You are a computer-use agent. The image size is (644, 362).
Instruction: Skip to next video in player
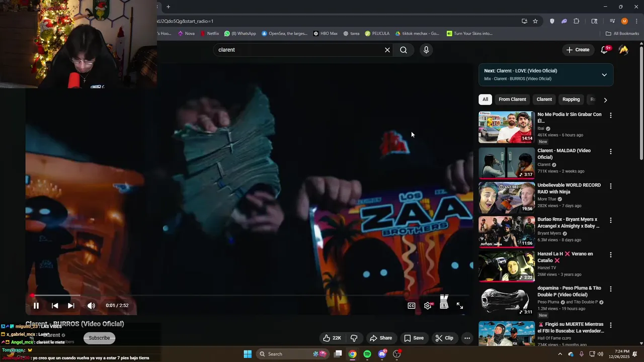(x=71, y=306)
